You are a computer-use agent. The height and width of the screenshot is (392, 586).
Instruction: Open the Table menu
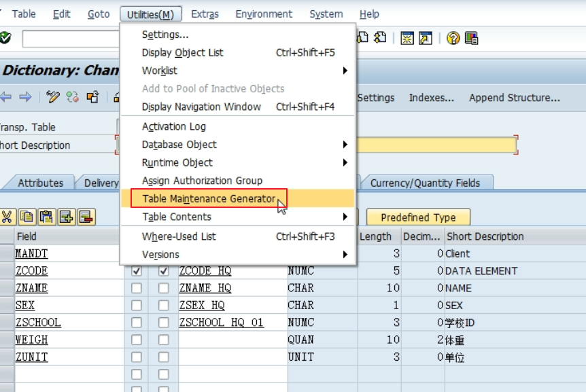coord(24,14)
